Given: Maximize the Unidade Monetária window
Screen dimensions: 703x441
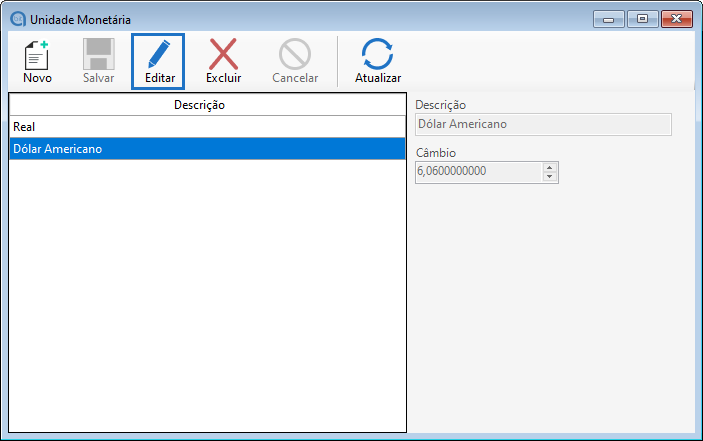Looking at the screenshot, I should pyautogui.click(x=640, y=18).
